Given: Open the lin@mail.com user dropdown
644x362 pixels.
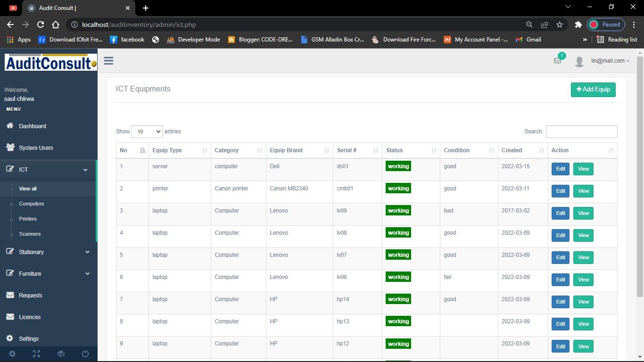Looking at the screenshot, I should point(610,61).
